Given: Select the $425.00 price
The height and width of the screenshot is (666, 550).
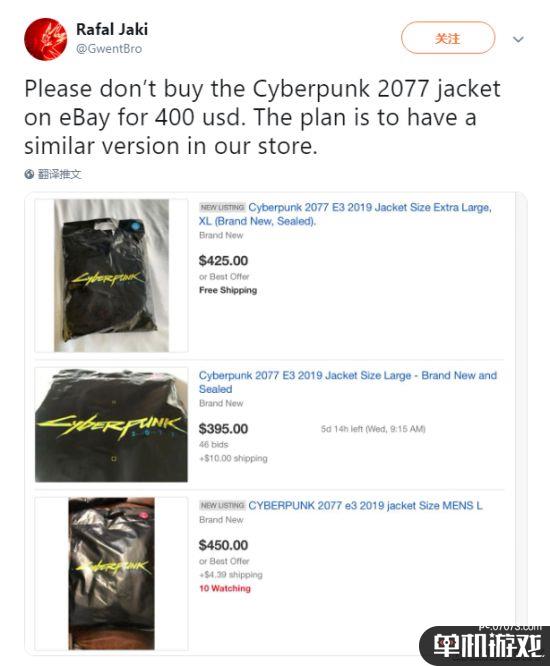Looking at the screenshot, I should click(x=223, y=260).
